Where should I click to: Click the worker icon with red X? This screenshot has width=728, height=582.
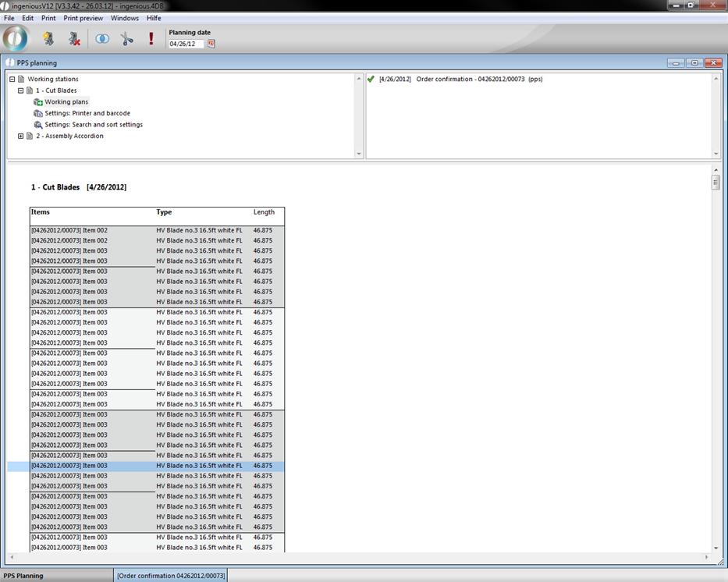[x=74, y=38]
